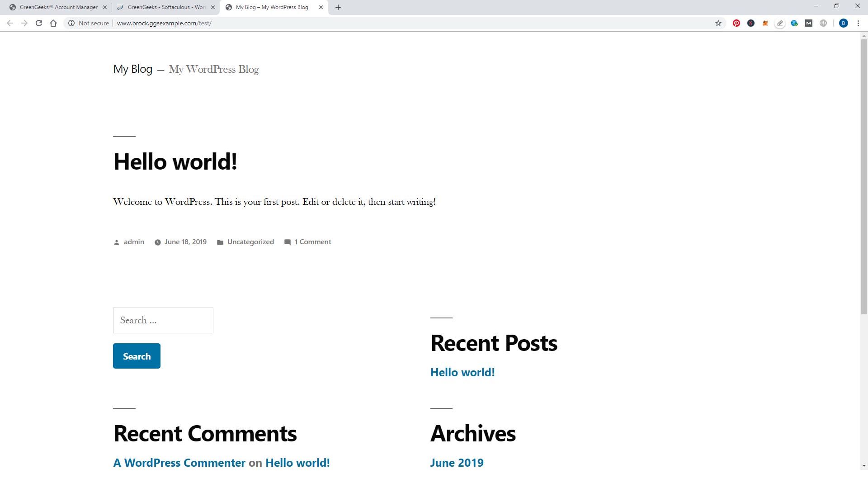The height and width of the screenshot is (488, 868).
Task: Bookmark this page with the star icon
Action: coord(718,23)
